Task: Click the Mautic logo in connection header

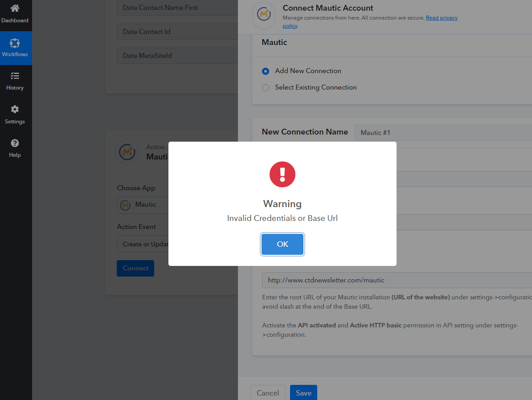Action: tap(264, 15)
